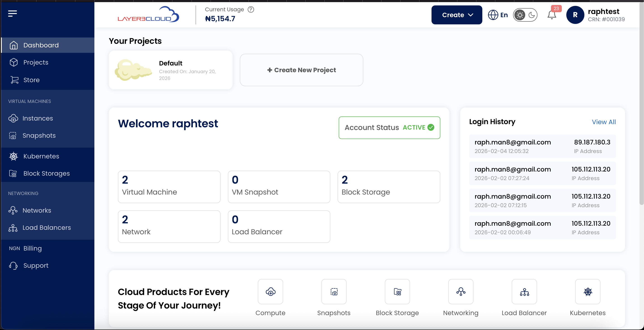Click the Default project cloud thumbnail
Screen dimensions: 644x330
[x=133, y=70]
